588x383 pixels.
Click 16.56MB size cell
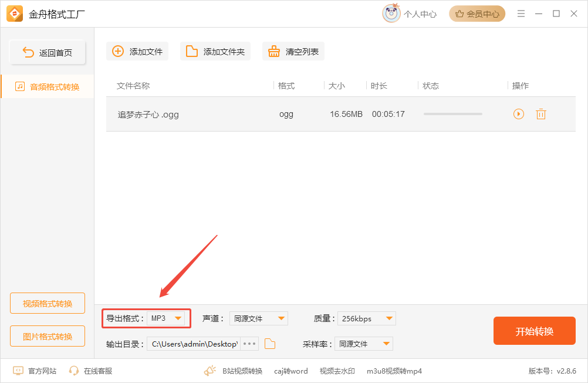346,114
